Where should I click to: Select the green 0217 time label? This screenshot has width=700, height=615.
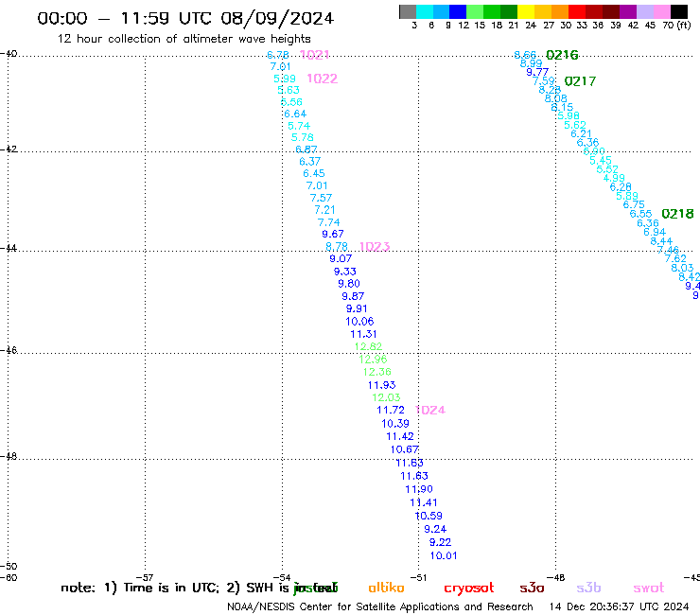(580, 81)
